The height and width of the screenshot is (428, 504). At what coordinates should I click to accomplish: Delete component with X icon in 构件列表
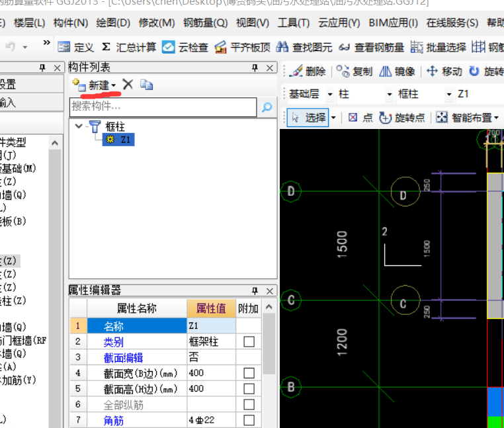[128, 85]
